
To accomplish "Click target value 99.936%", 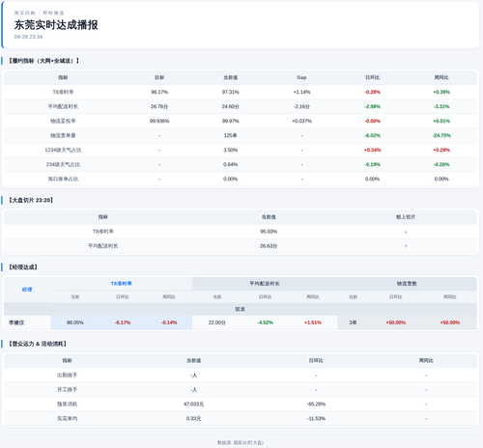I will (x=159, y=121).
